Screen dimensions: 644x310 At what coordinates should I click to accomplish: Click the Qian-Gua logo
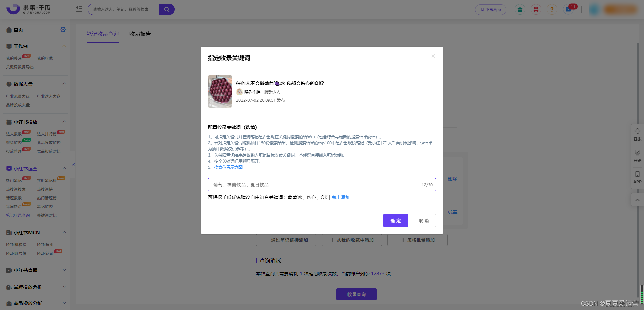click(x=29, y=9)
